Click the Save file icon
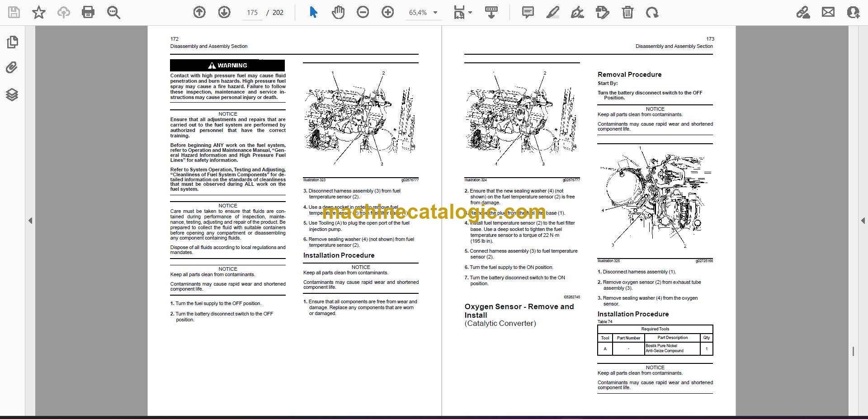Viewport: 868px width, 419px height. click(x=14, y=12)
